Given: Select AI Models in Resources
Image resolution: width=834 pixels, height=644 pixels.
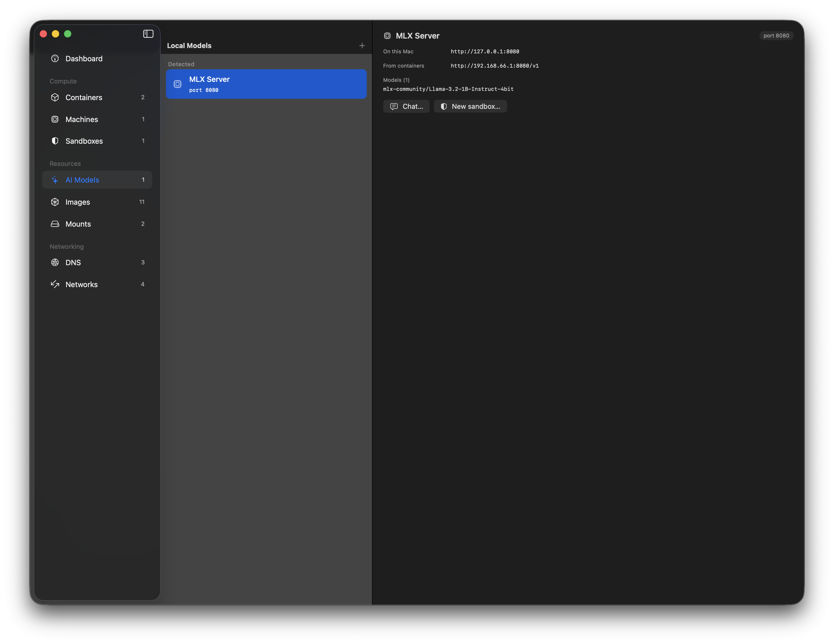Looking at the screenshot, I should pos(97,180).
